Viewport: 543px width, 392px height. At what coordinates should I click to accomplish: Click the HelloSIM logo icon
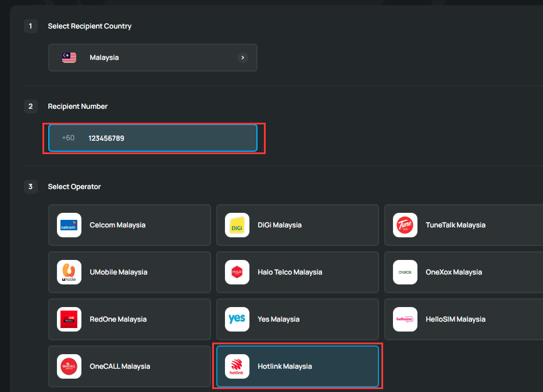point(405,319)
